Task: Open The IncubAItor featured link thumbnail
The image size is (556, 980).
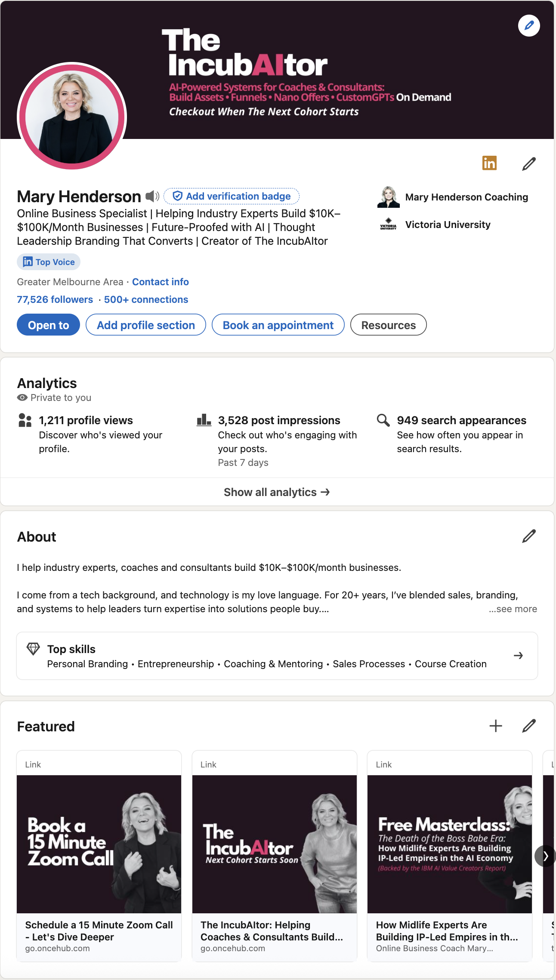Action: point(274,844)
